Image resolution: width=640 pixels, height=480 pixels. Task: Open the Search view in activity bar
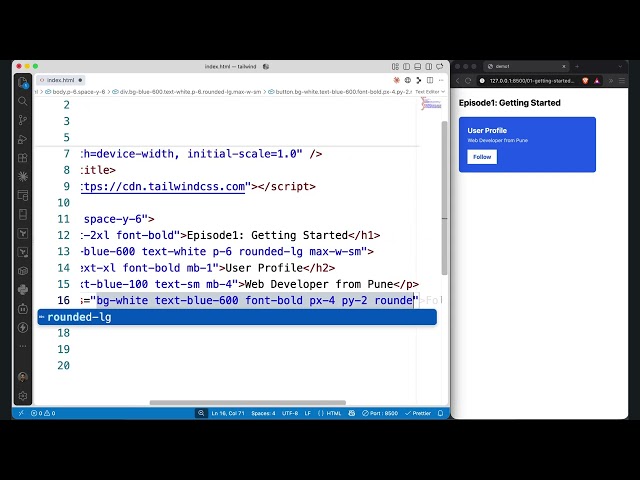[x=23, y=101]
